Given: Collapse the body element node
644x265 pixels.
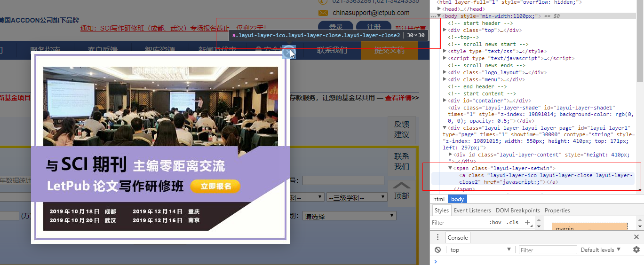Looking at the screenshot, I should coord(439,16).
